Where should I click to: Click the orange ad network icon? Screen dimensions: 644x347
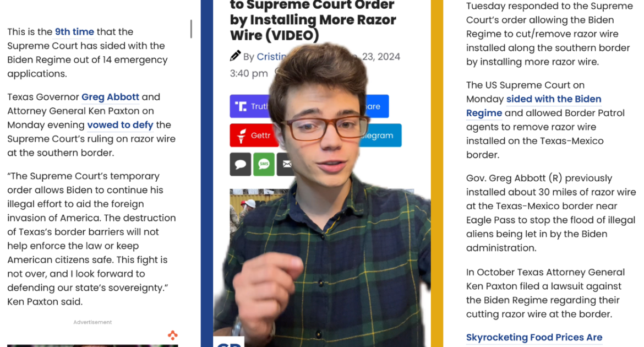coord(172,335)
